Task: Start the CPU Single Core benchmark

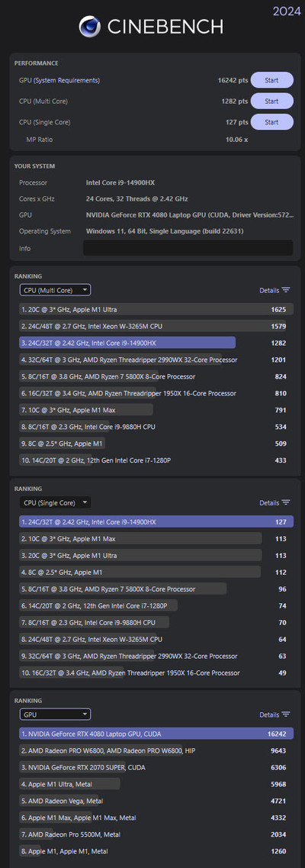Action: (x=272, y=122)
